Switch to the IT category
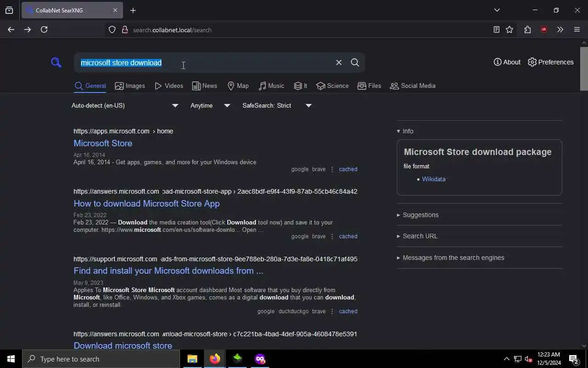 (x=300, y=86)
